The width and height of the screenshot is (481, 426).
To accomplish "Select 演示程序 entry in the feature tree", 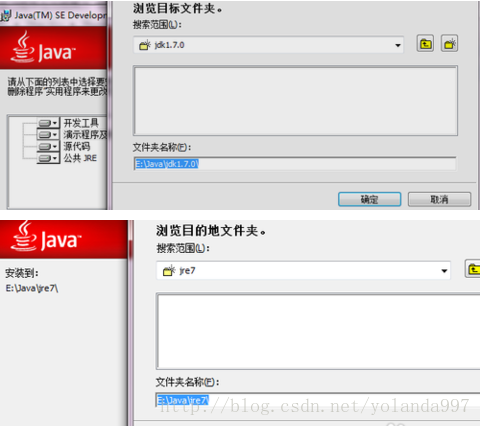I will [85, 135].
